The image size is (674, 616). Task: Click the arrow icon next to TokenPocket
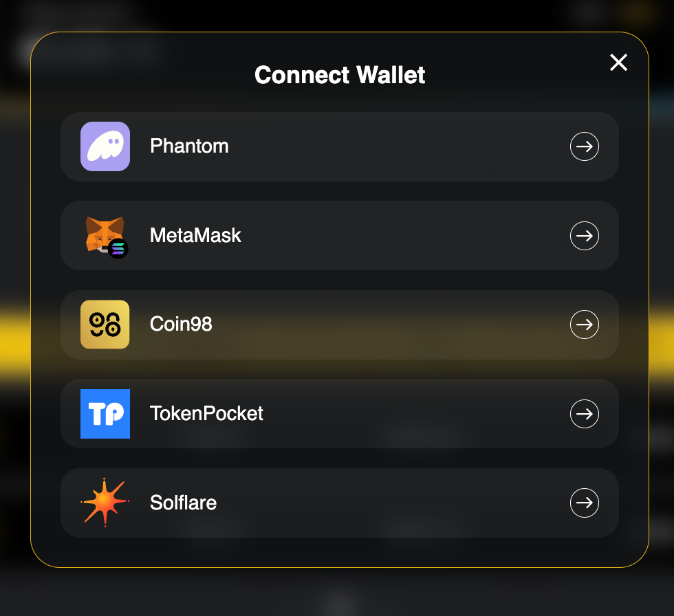tap(585, 414)
